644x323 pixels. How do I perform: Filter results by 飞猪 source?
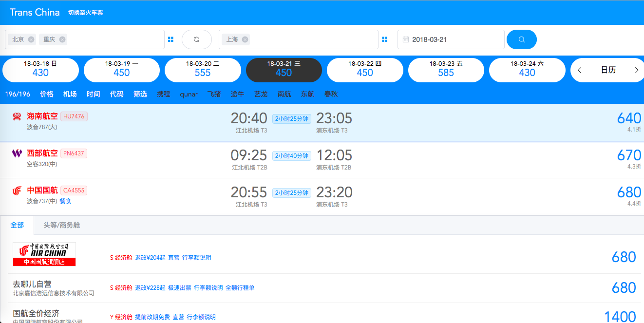[214, 94]
